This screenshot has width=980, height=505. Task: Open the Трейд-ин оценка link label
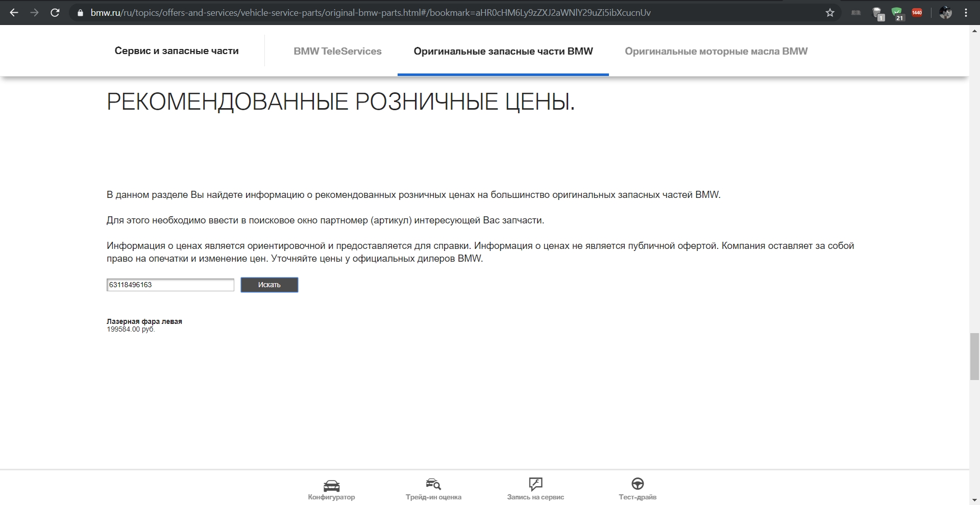pos(433,497)
